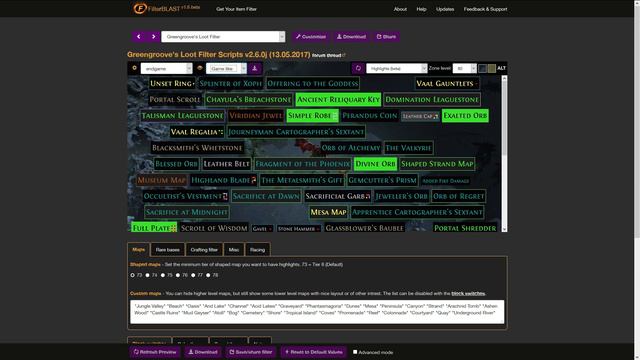
Task: Click the Shaped Strand Map item label
Action: pos(437,164)
